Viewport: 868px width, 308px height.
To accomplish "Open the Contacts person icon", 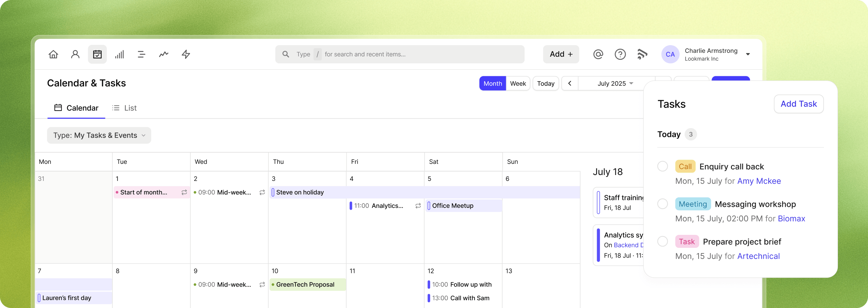I will point(75,54).
